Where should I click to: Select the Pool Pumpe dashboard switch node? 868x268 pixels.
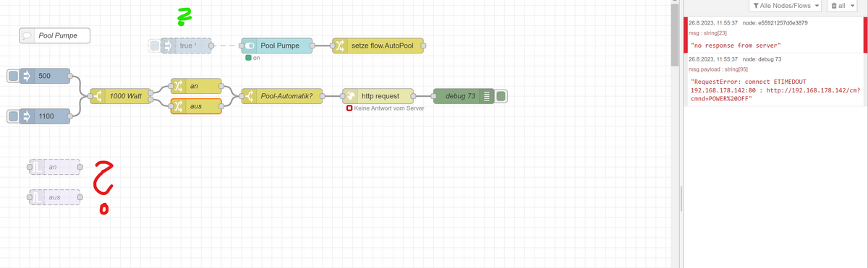point(276,46)
